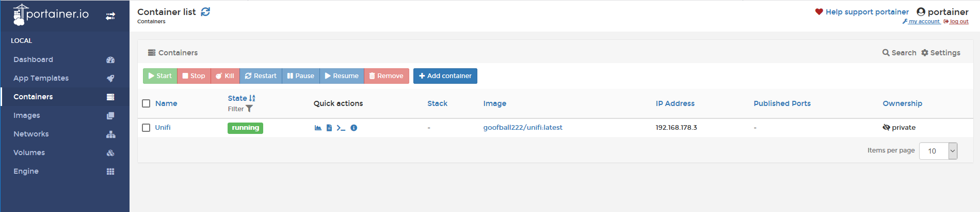Sort by the Name column header
This screenshot has height=212, width=980.
coord(166,103)
